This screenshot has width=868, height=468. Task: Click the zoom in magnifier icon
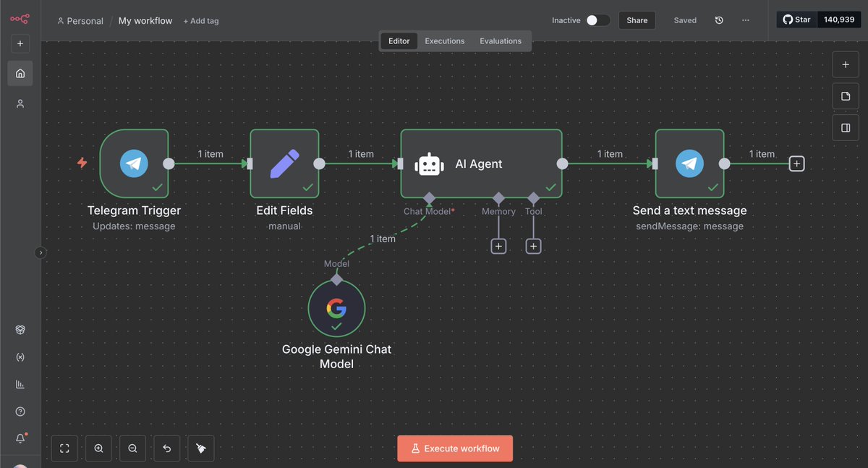[x=98, y=448]
